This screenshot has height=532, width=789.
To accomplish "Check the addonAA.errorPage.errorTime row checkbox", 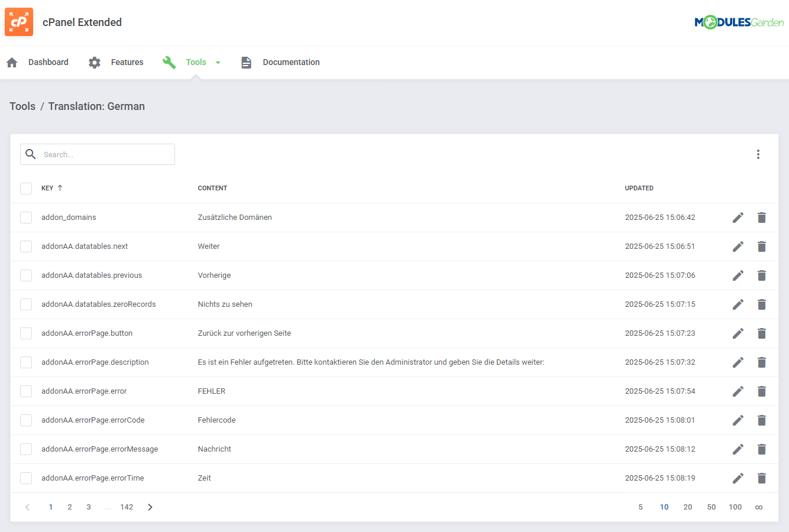I will 26,478.
